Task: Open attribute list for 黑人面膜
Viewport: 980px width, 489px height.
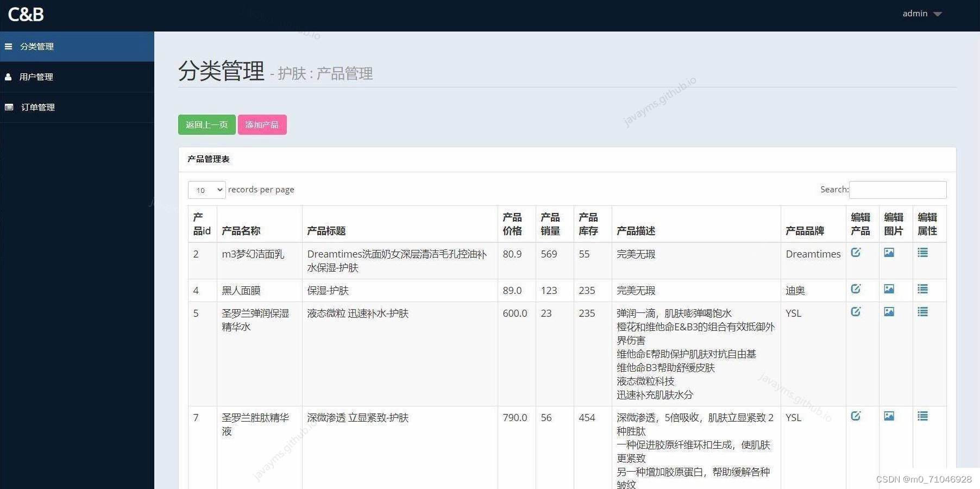Action: [922, 289]
